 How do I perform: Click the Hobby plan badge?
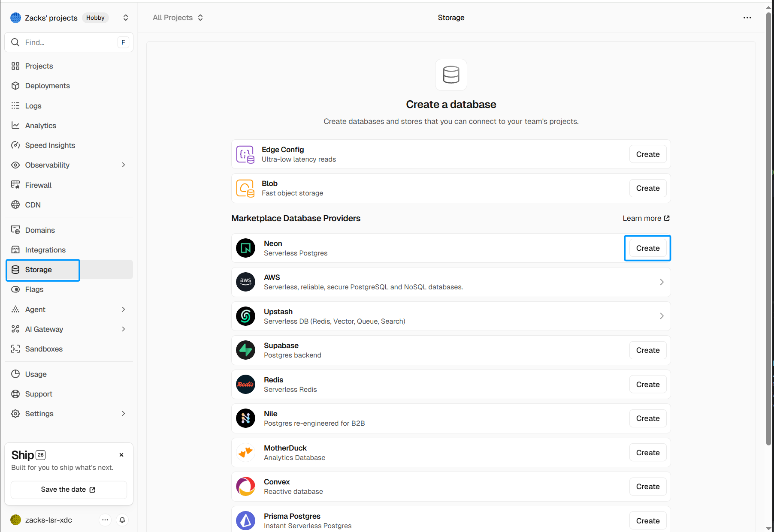pos(95,18)
